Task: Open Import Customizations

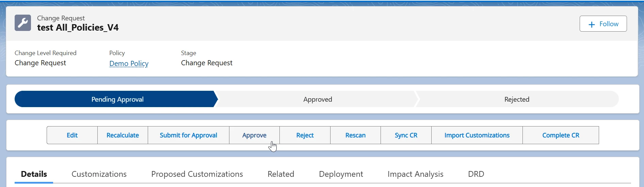Action: tap(477, 135)
